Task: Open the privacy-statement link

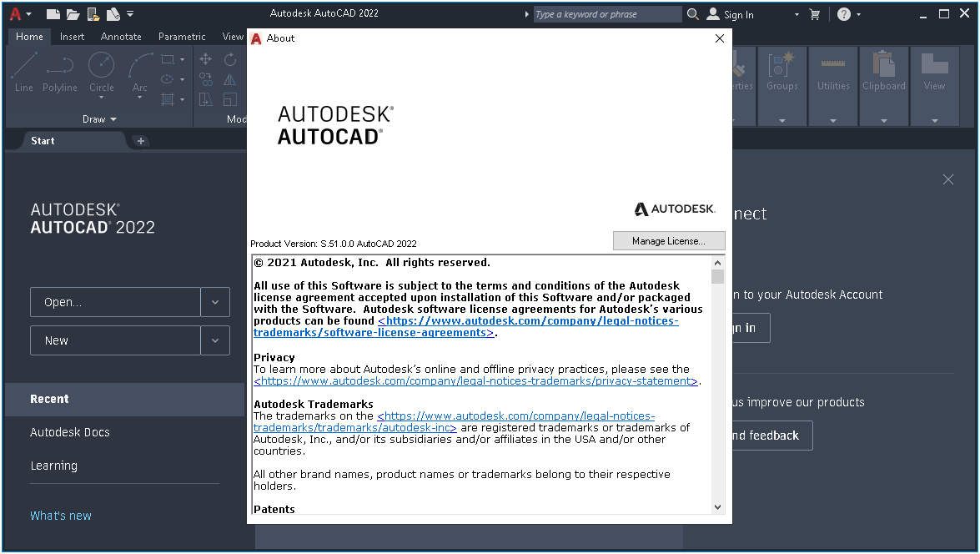Action: (x=475, y=380)
